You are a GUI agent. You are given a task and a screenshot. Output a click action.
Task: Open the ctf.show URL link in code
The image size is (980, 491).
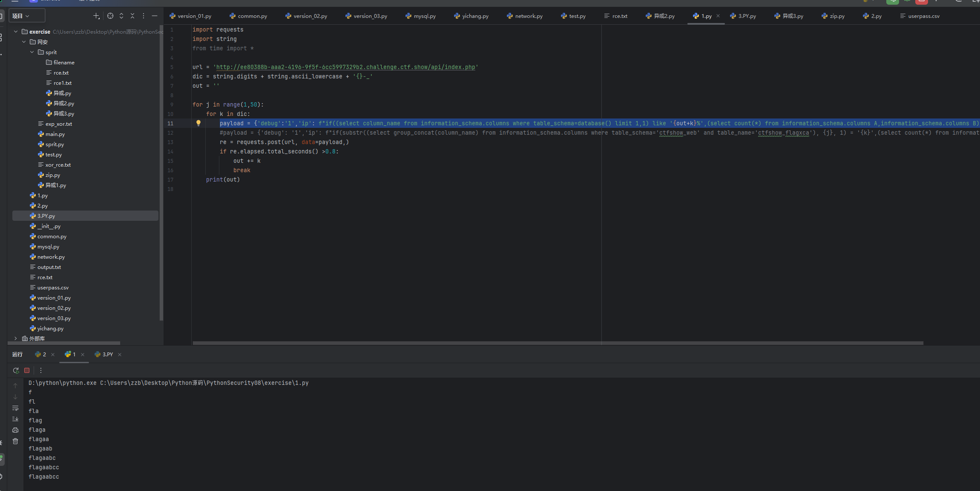pos(345,67)
